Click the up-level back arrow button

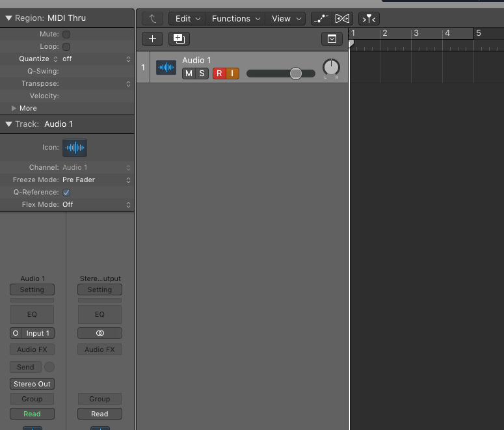(x=152, y=19)
